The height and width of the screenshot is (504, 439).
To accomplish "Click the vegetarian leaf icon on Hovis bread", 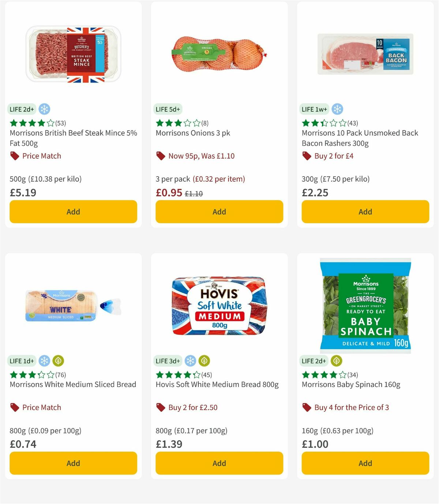I will [204, 361].
